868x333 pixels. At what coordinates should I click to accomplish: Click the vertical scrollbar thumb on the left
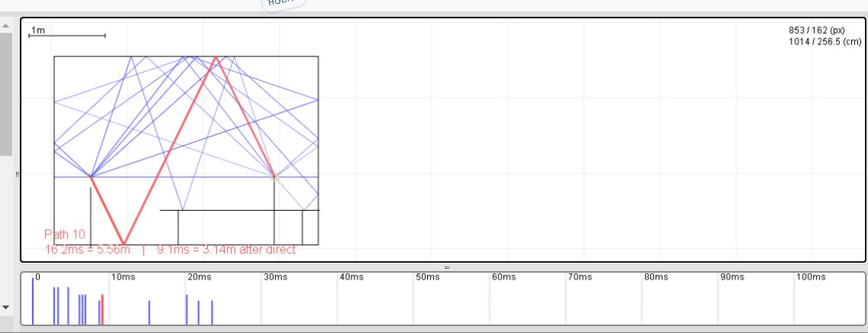(x=6, y=94)
